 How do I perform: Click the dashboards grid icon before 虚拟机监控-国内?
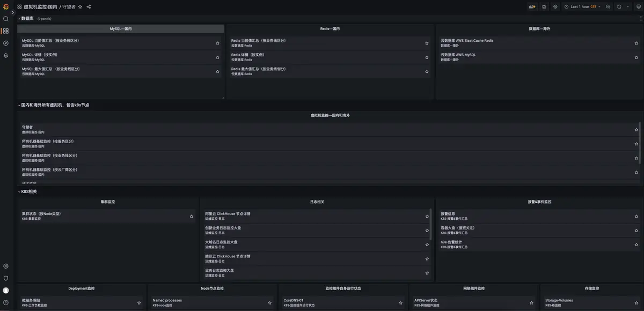coord(20,7)
